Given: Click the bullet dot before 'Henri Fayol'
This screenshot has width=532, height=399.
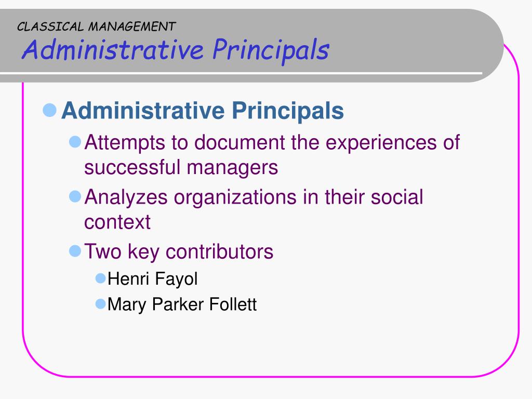Looking at the screenshot, I should (101, 278).
